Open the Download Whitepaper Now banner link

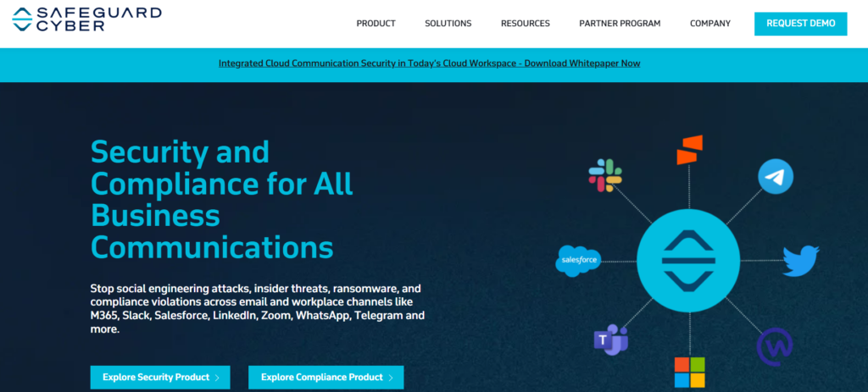(429, 63)
